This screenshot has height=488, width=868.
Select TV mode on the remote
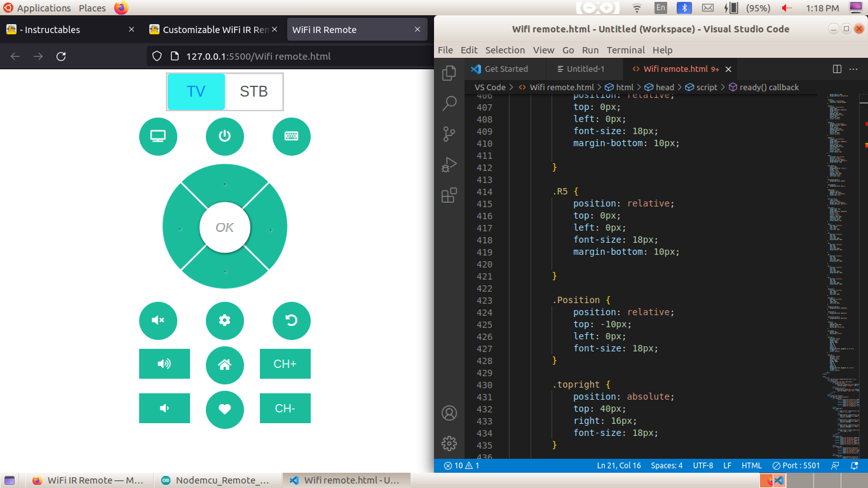click(x=196, y=91)
